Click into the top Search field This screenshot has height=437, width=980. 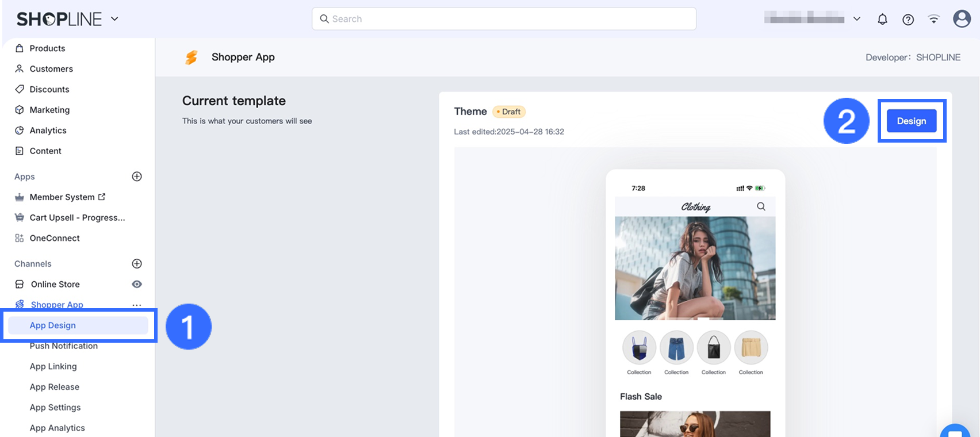pos(504,19)
